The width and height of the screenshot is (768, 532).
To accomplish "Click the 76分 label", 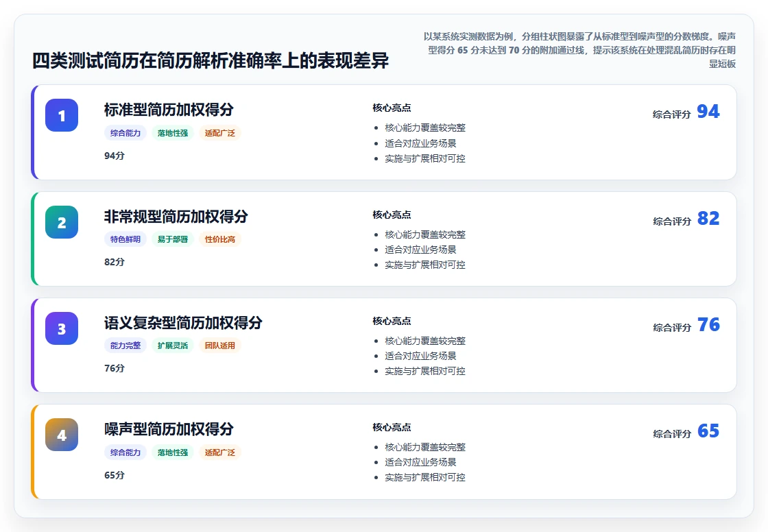I will pos(114,368).
